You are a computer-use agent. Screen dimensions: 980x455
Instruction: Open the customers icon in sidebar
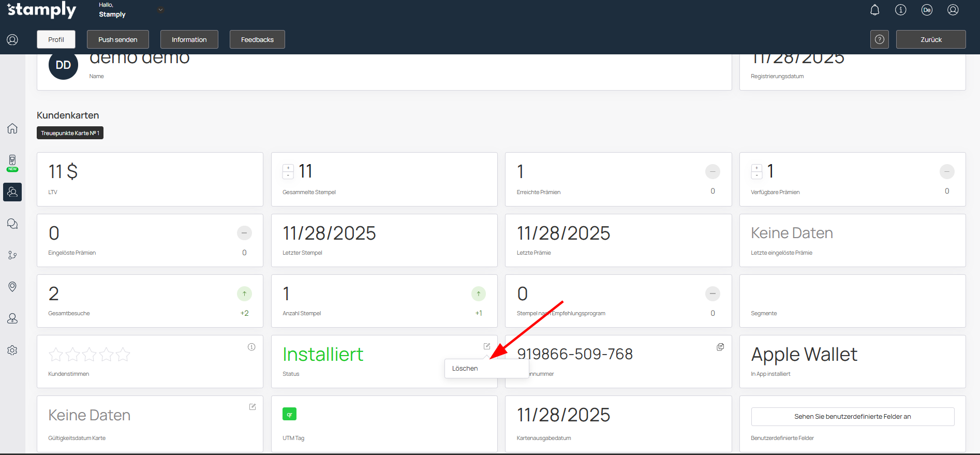(x=12, y=192)
